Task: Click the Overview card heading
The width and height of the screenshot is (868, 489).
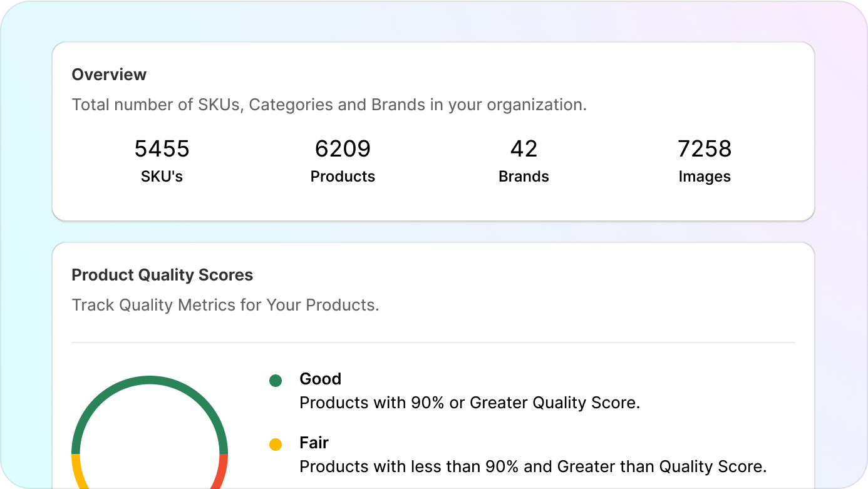Action: point(109,75)
